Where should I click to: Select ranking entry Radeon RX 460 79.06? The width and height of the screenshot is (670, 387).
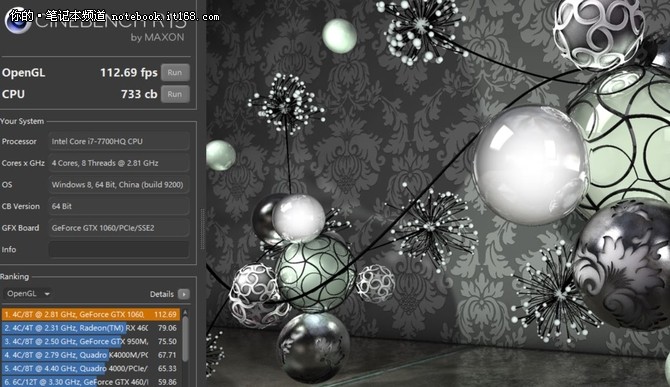[x=91, y=328]
